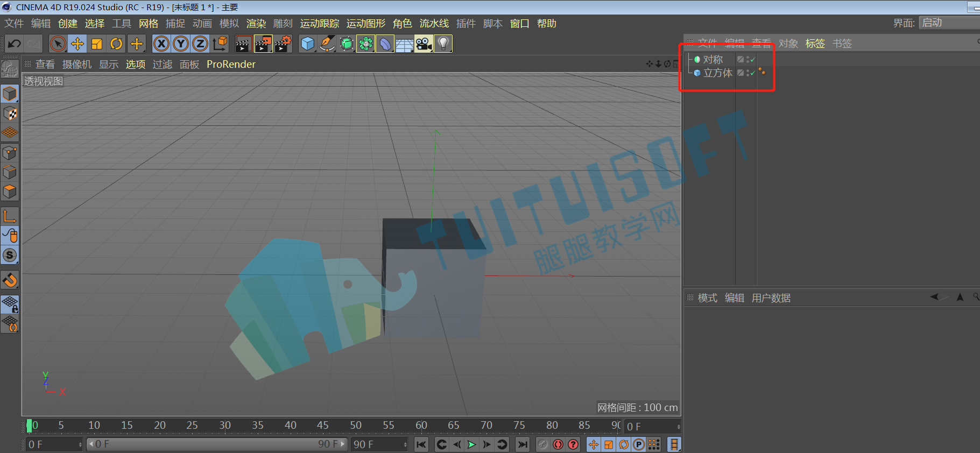The height and width of the screenshot is (453, 980).
Task: Open the viewport 摄像机 menu
Action: point(77,65)
